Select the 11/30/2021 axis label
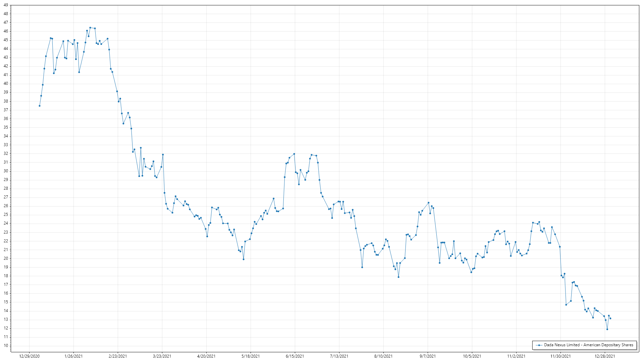Screen dimensions: 644x362 click(560, 356)
